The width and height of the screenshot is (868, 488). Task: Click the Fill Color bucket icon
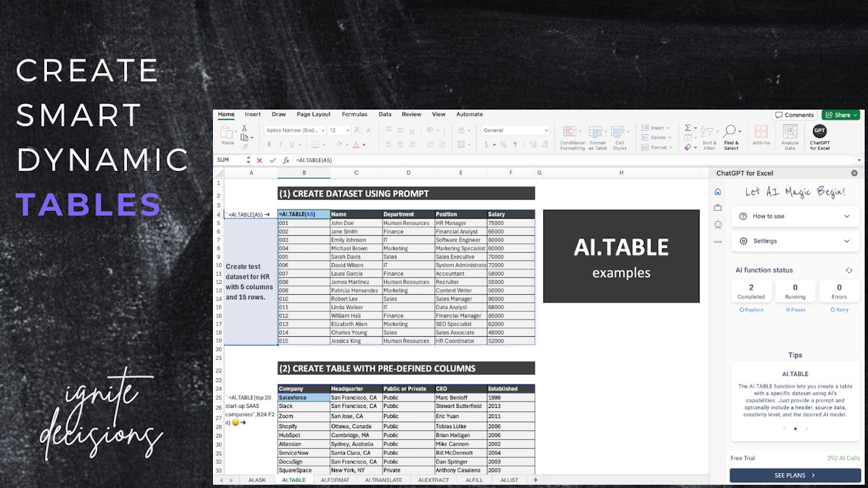pos(338,145)
